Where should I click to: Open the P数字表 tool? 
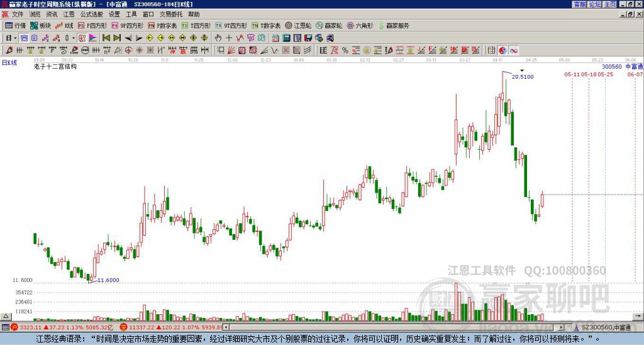(162, 25)
